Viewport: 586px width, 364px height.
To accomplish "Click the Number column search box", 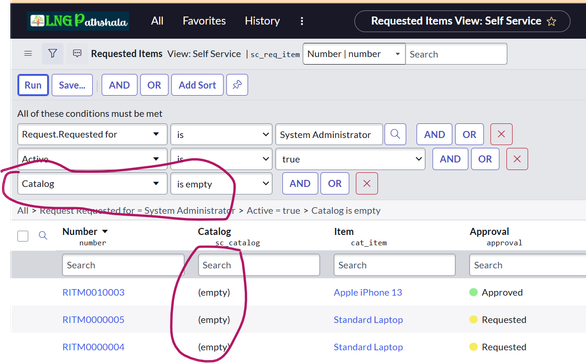I will pyautogui.click(x=123, y=265).
